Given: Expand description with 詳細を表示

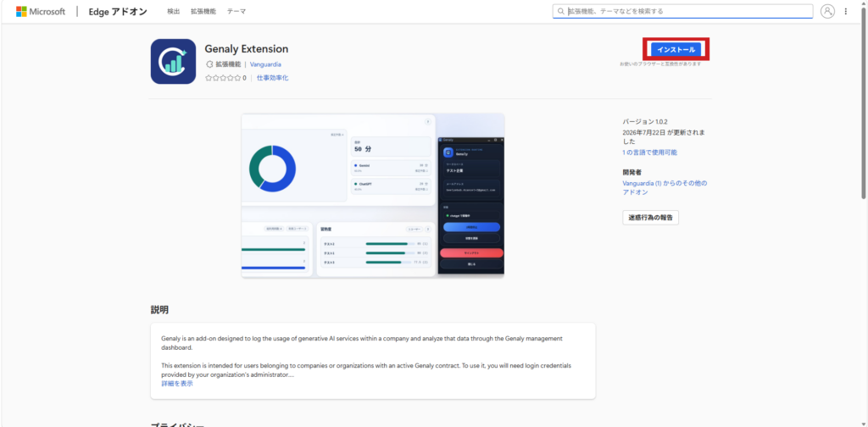Looking at the screenshot, I should coord(177,383).
